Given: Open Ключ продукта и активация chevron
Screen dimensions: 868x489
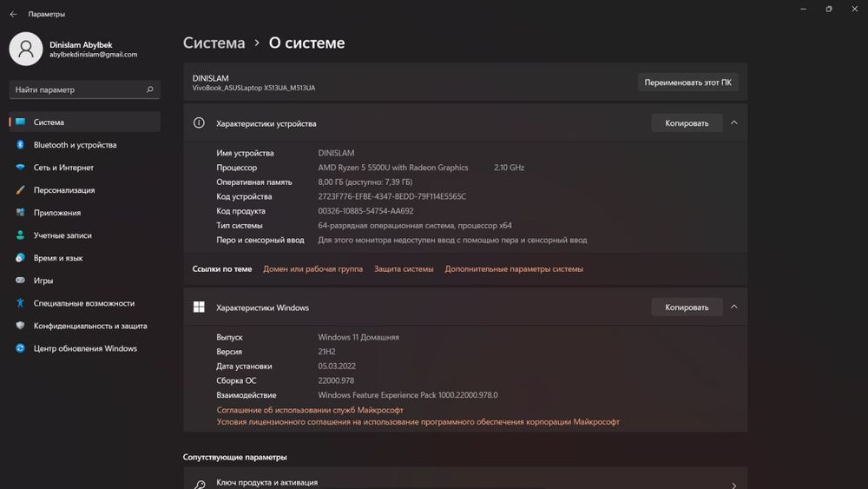Looking at the screenshot, I should (734, 485).
